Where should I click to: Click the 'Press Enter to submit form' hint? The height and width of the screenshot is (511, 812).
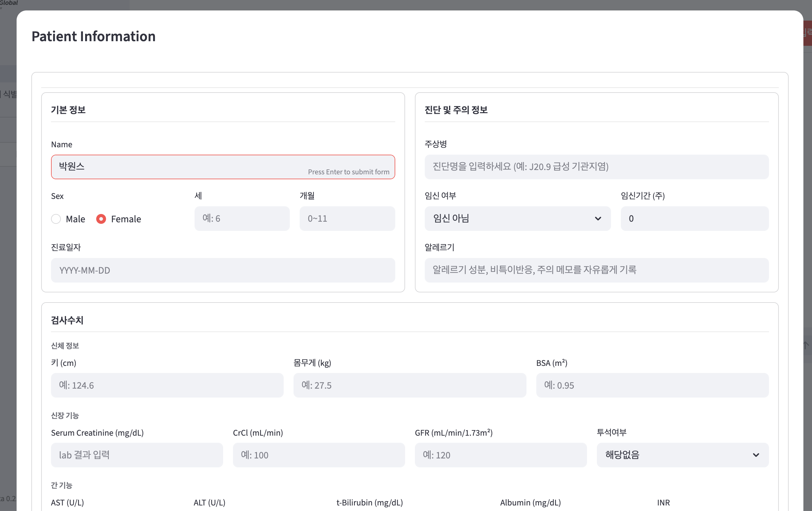(x=349, y=172)
